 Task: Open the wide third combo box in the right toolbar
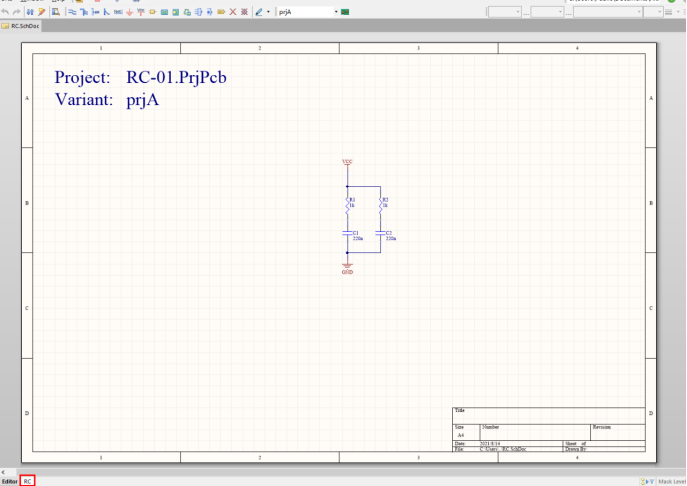(x=608, y=12)
